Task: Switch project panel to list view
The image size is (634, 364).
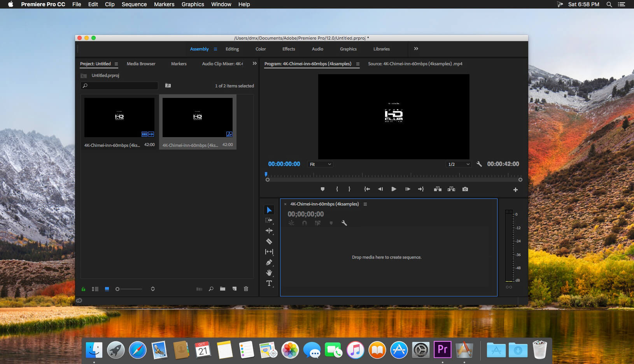Action: tap(95, 289)
